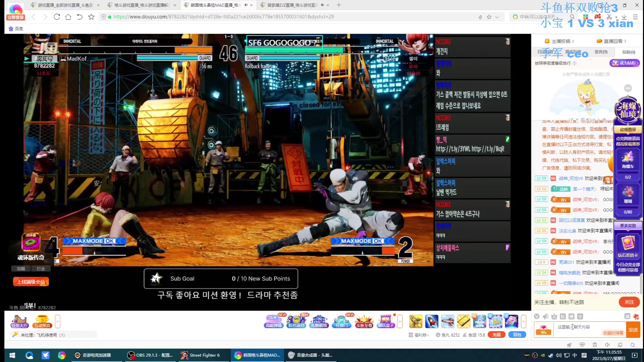The width and height of the screenshot is (644, 362).
Task: Click the 充值 recharge button
Action: [x=497, y=335]
